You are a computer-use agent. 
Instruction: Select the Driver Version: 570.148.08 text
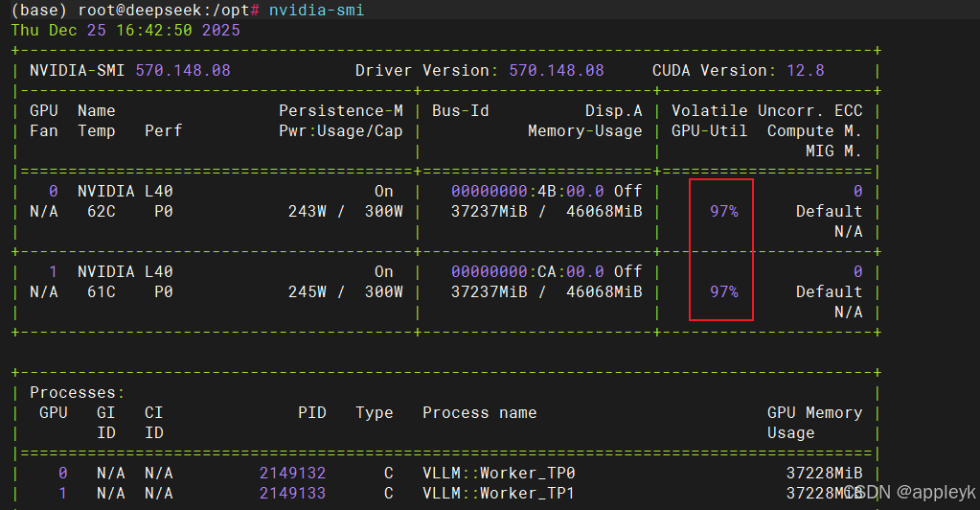479,70
